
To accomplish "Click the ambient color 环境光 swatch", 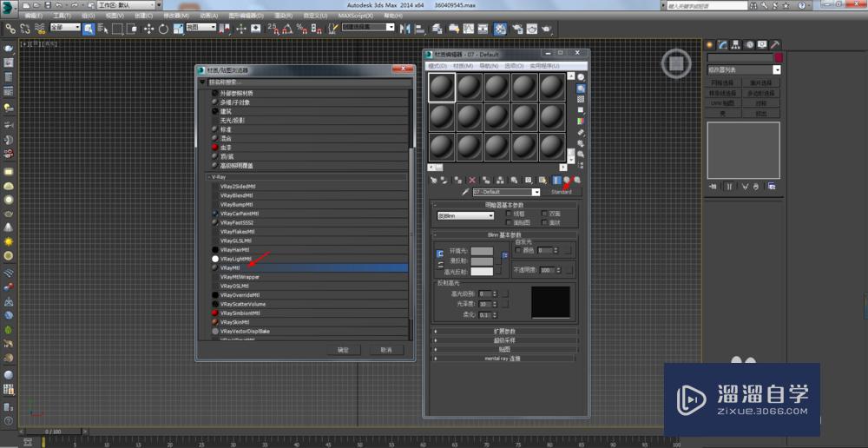I will click(482, 252).
